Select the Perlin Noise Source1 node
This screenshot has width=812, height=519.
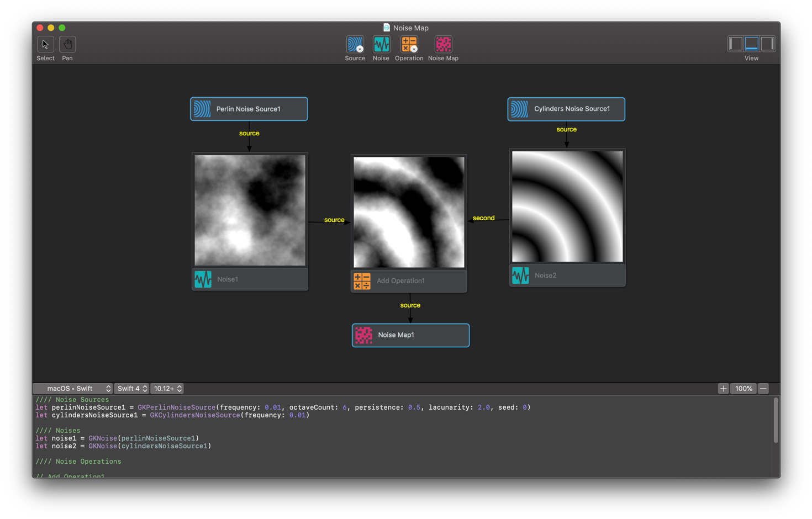[x=249, y=109]
